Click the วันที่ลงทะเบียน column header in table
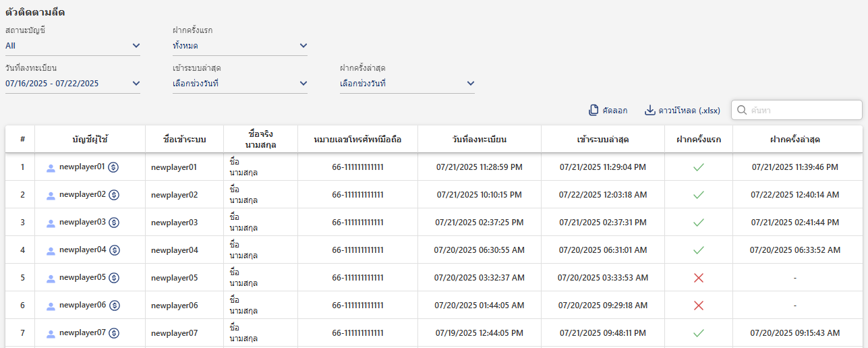The height and width of the screenshot is (348, 868). pos(480,139)
